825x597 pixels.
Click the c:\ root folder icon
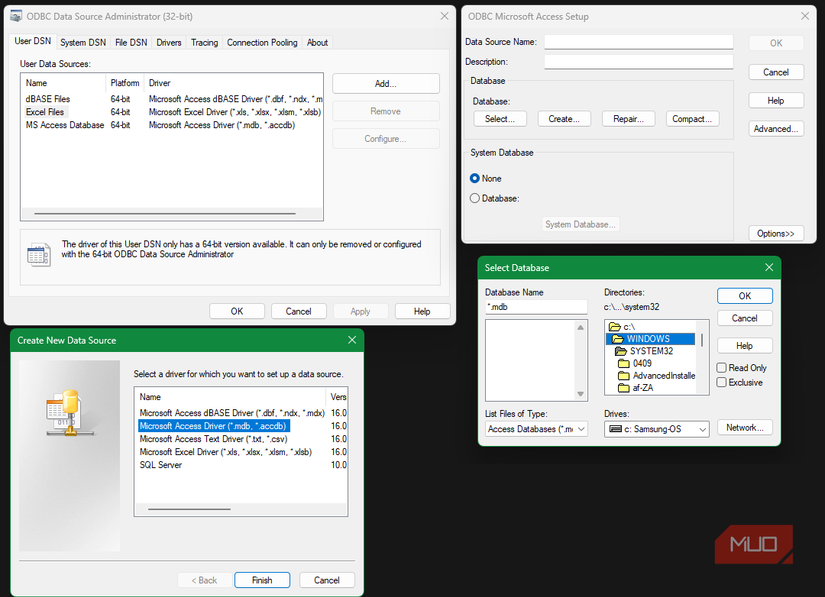[x=614, y=327]
